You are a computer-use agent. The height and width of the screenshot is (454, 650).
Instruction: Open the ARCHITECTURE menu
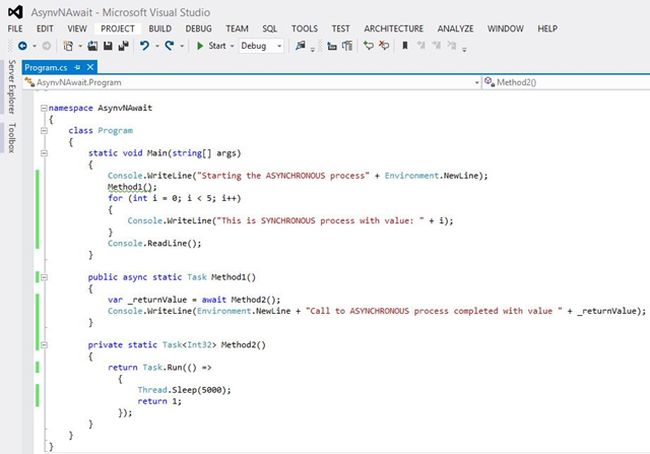[x=394, y=29]
